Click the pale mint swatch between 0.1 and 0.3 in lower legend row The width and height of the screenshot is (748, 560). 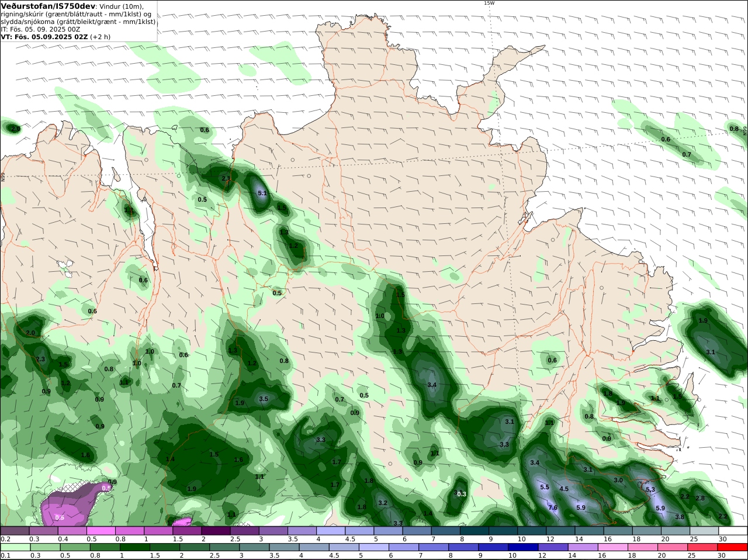(x=15, y=547)
